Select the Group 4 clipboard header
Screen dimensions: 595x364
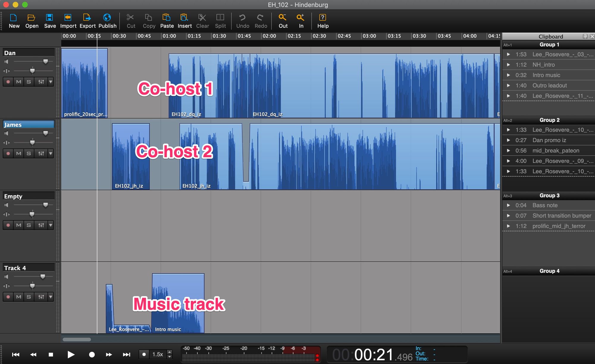(x=549, y=271)
